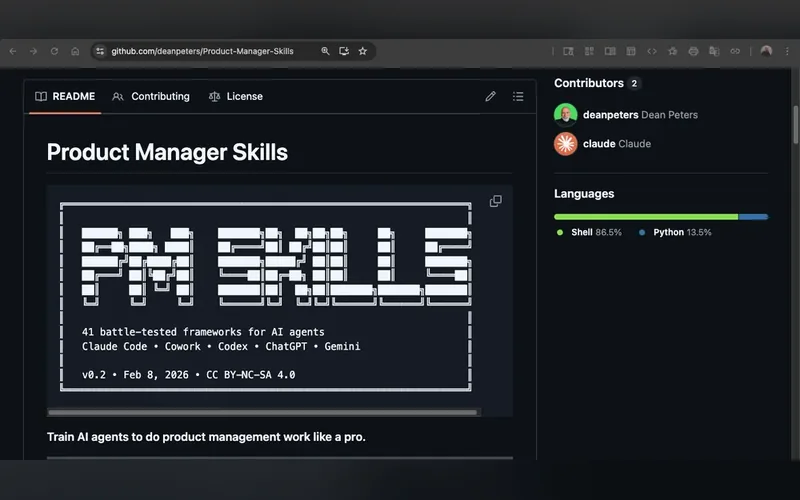Open the Contributors section link
This screenshot has width=800, height=500.
pyautogui.click(x=589, y=83)
